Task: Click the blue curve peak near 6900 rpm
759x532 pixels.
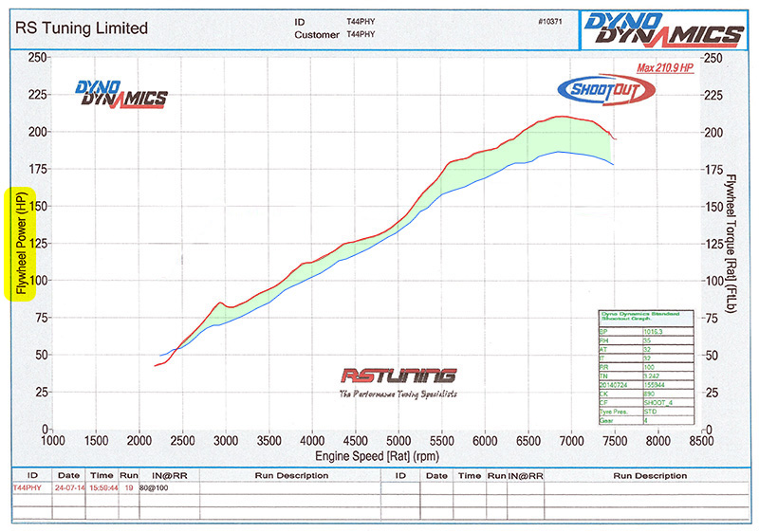Action: (559, 152)
